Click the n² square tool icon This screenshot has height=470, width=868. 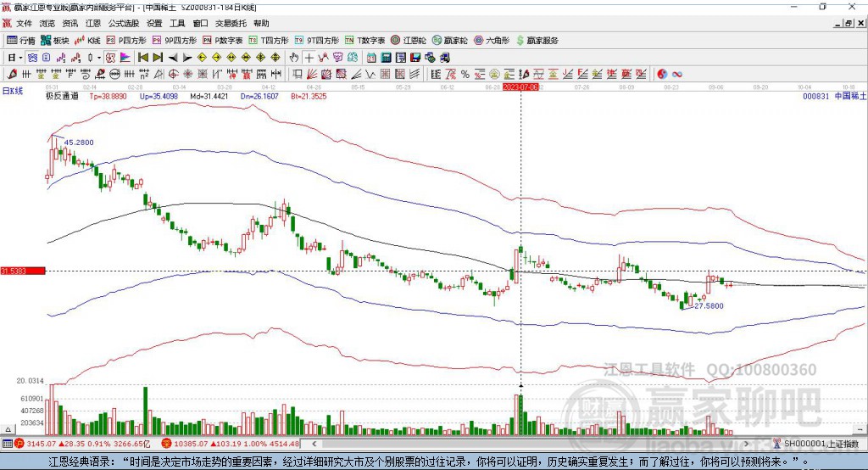[x=144, y=74]
